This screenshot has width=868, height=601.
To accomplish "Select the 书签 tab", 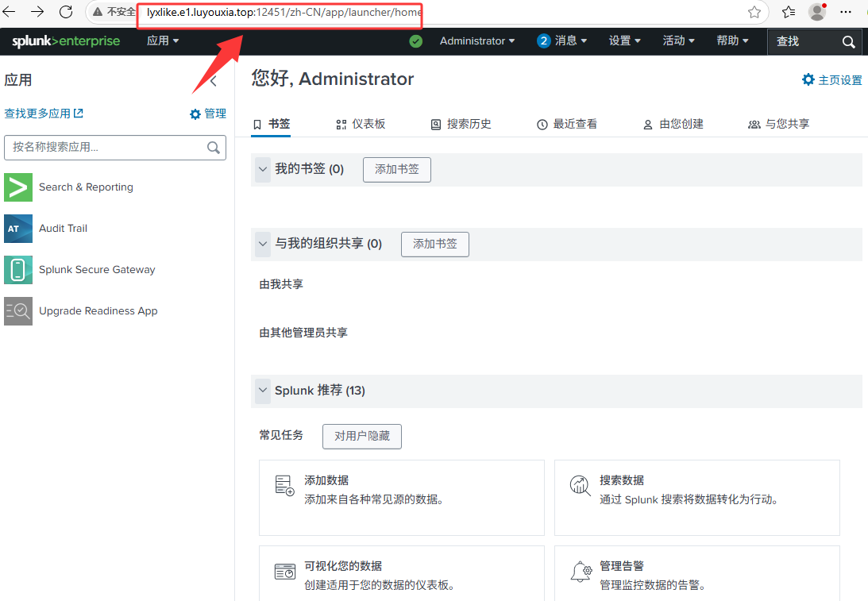I will 272,124.
